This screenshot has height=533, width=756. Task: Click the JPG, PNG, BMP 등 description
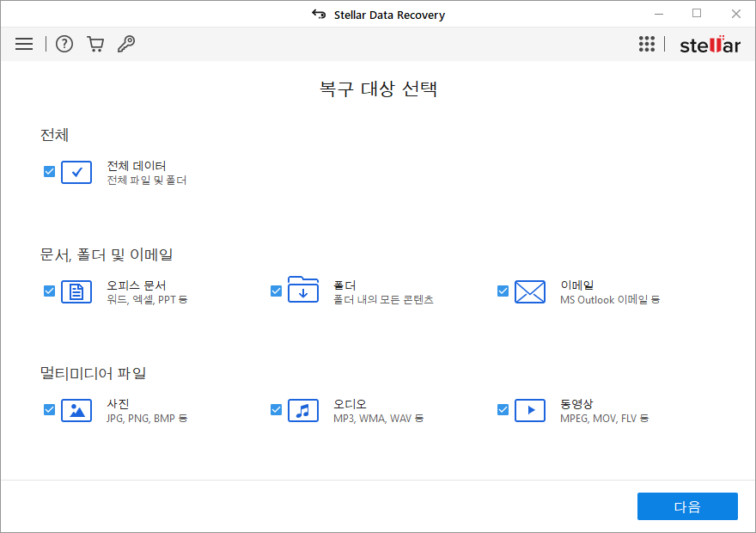pyautogui.click(x=147, y=418)
